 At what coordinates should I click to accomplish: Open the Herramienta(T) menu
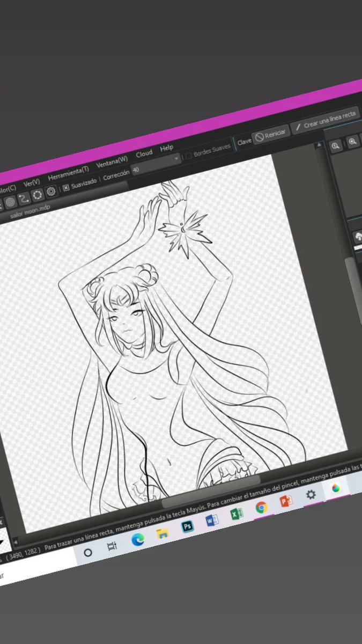[69, 173]
